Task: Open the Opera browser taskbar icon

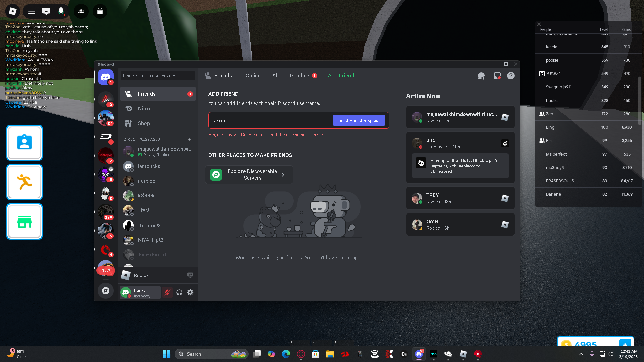Action: 301,354
